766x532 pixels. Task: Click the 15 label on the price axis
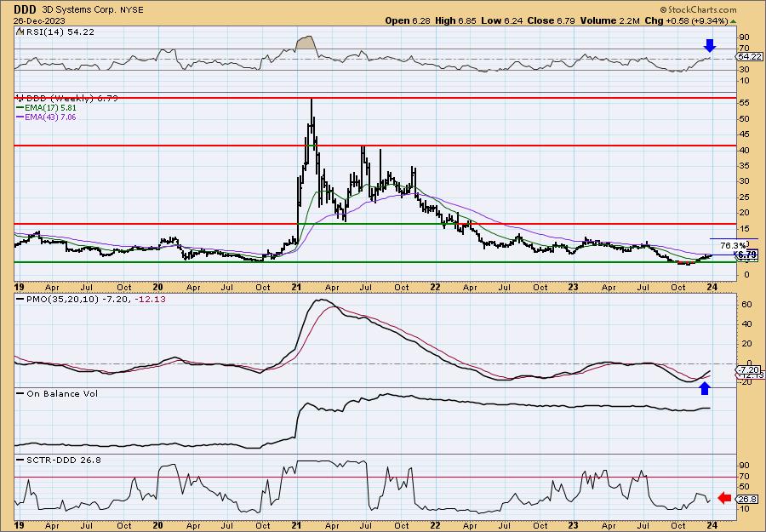[744, 228]
